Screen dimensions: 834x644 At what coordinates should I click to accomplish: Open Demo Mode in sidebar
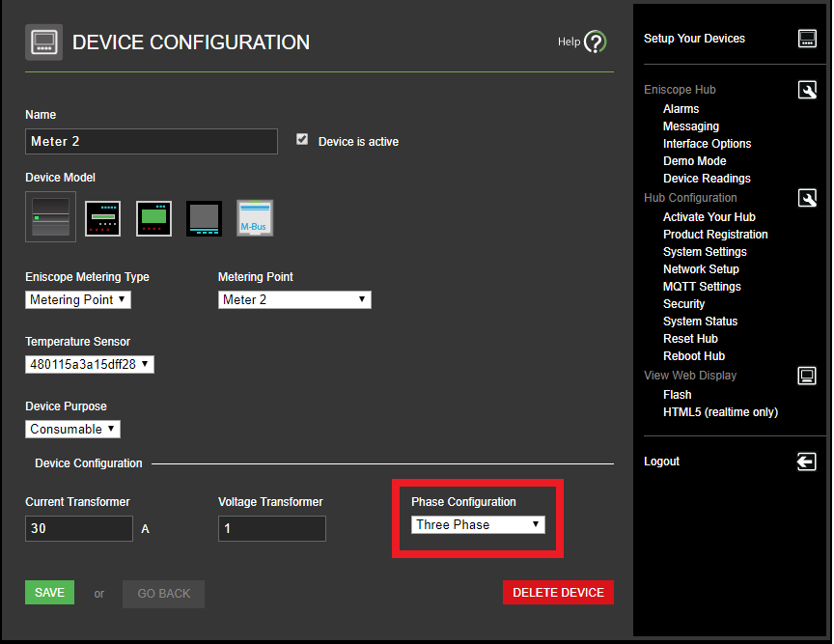[694, 161]
